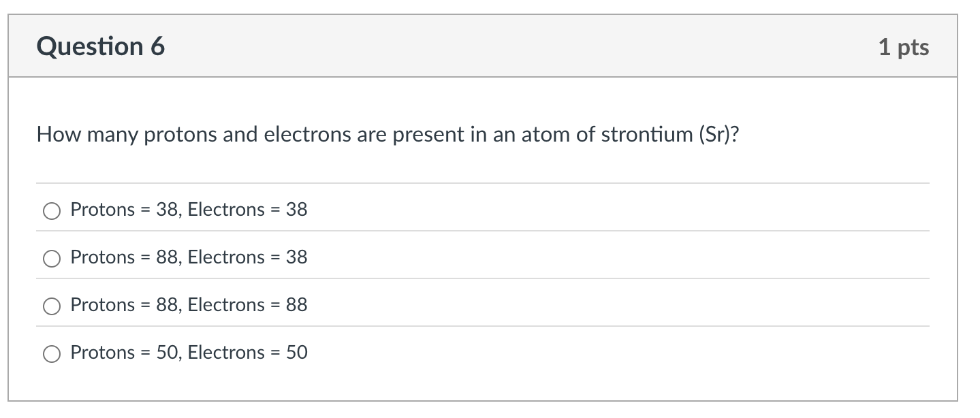Click answer text Protons = 88, Electrons = 38
Viewport: 980px width, 418px height.
point(189,257)
